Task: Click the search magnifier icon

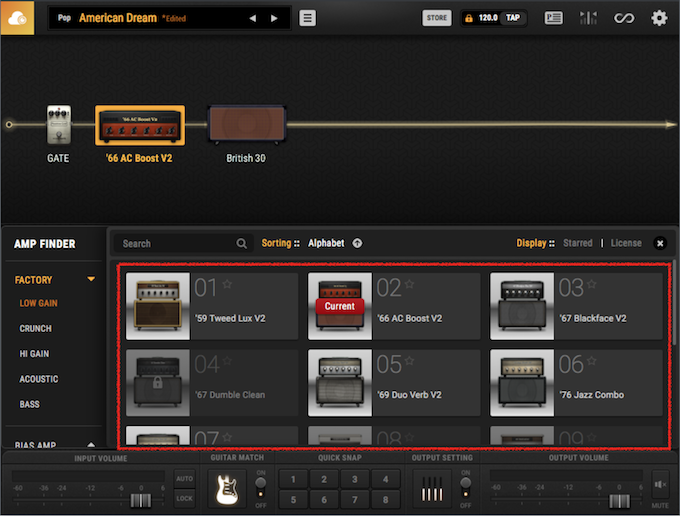Action: coord(242,244)
